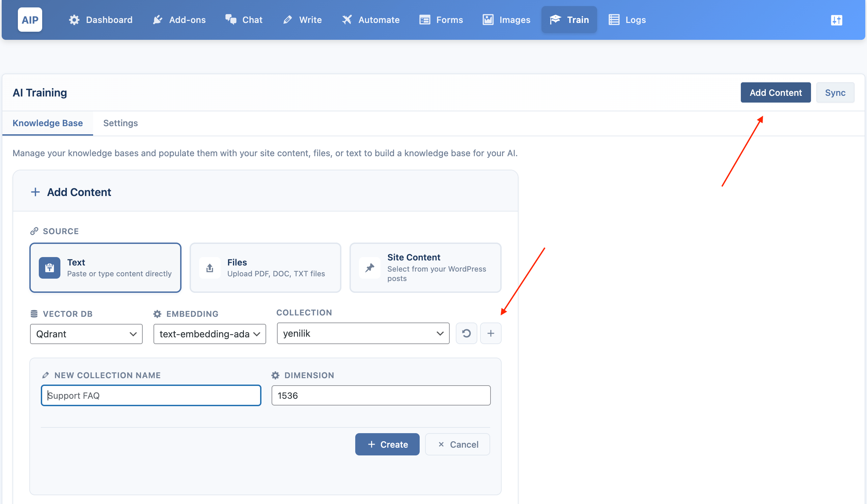
Task: Open the Vector DB dropdown showing Qdrant
Action: point(86,334)
